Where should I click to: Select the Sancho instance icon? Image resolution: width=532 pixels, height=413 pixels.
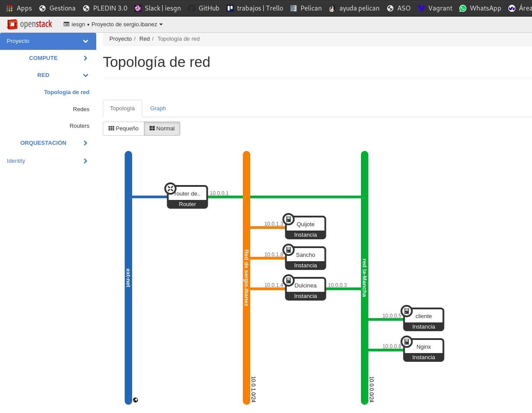pos(288,249)
